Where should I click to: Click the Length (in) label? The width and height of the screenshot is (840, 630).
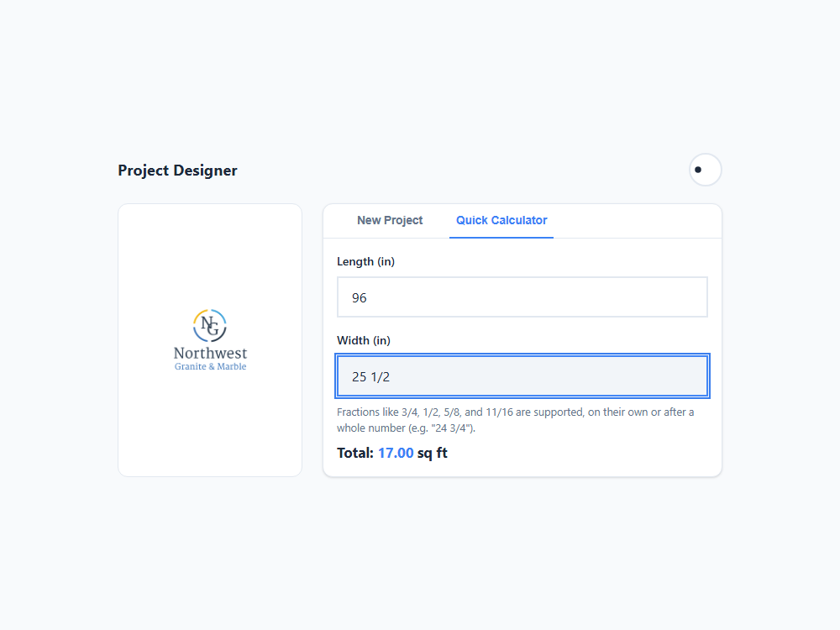point(366,261)
